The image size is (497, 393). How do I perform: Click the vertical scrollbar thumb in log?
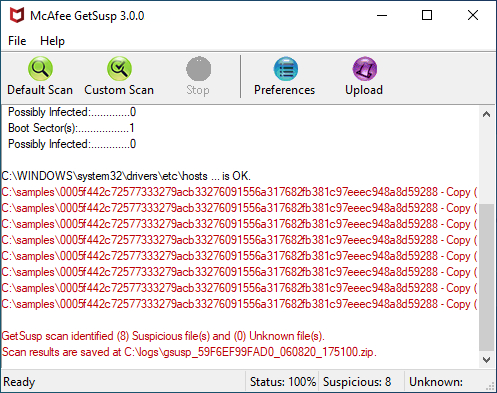(486, 277)
